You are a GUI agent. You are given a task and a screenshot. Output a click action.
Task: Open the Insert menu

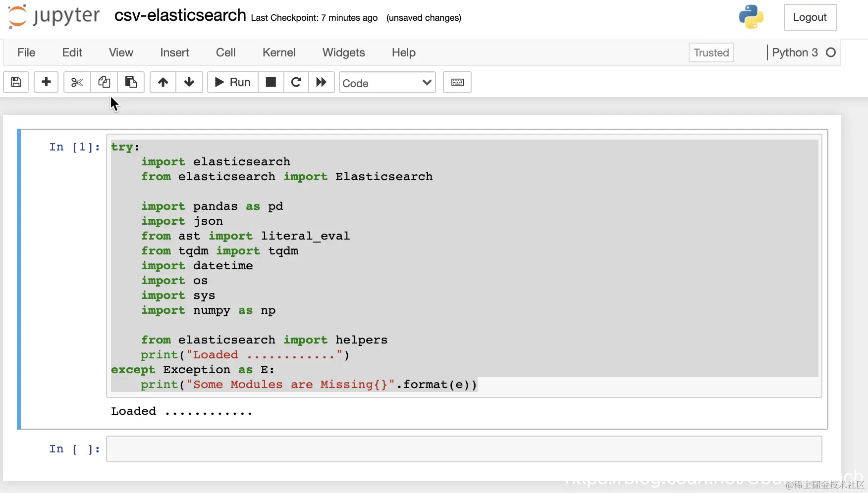(174, 52)
